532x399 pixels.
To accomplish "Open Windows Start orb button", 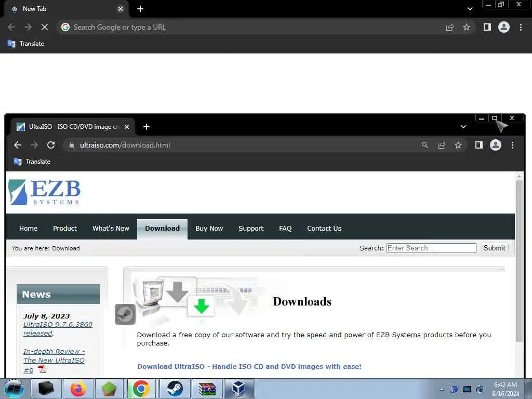I will point(14,389).
